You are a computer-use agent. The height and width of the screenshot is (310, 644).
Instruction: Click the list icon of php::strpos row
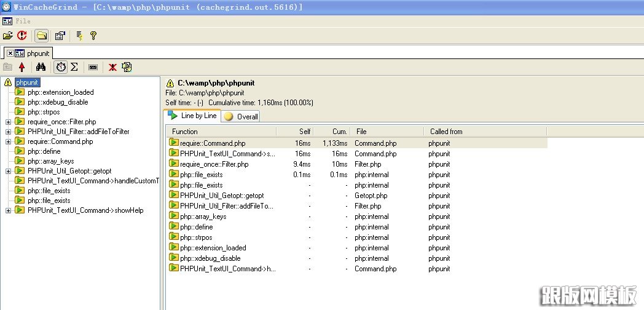[174, 237]
